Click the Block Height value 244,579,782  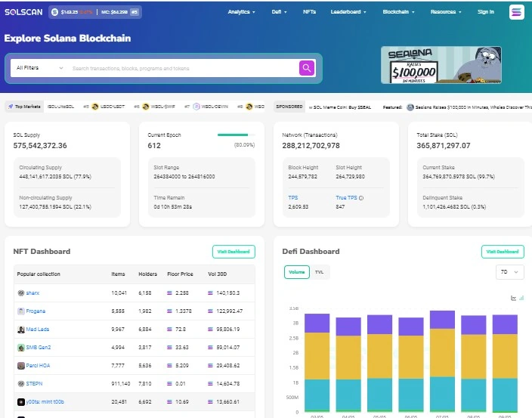302,176
